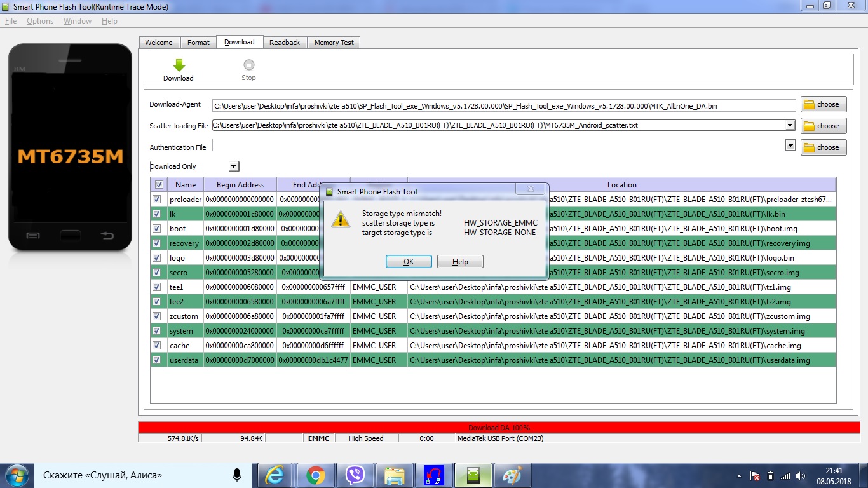Click the Authentication File choose folder button
This screenshot has width=868, height=488.
pyautogui.click(x=824, y=147)
